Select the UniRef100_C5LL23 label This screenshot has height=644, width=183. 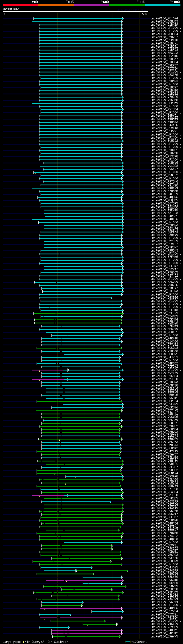pyautogui.click(x=164, y=313)
